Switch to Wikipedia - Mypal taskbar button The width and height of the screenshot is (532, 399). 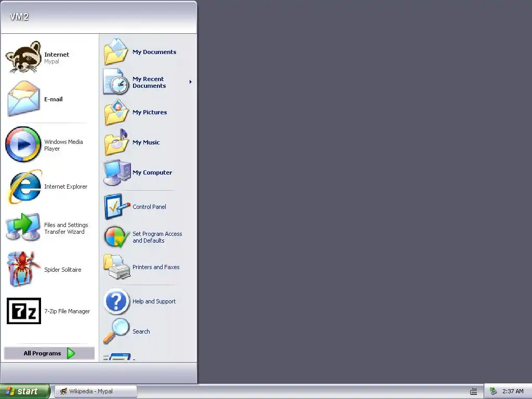coord(96,391)
